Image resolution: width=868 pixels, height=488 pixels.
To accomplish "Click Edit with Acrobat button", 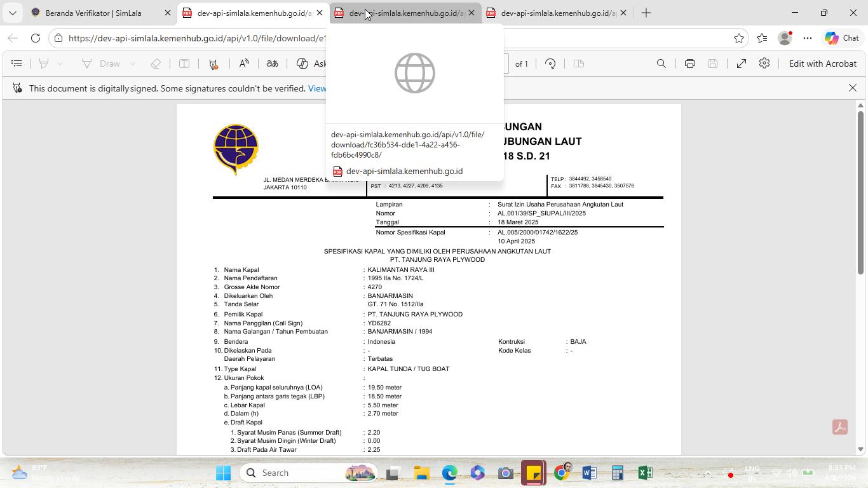I will point(822,64).
